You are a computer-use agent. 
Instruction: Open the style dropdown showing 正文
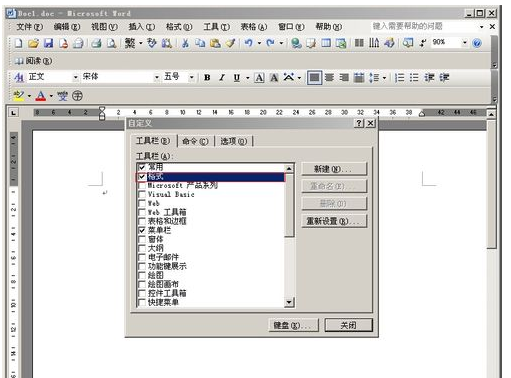pos(76,78)
